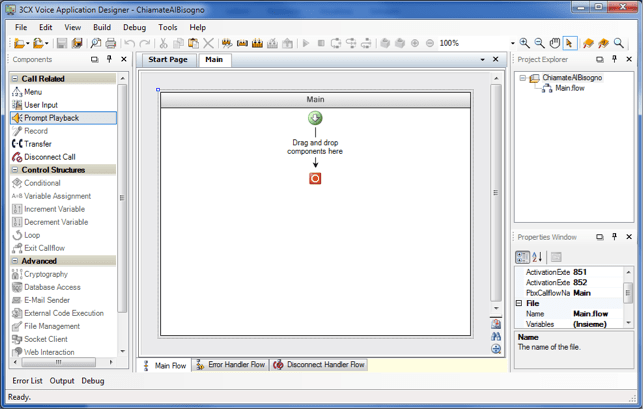Open the Tools menu

click(168, 27)
